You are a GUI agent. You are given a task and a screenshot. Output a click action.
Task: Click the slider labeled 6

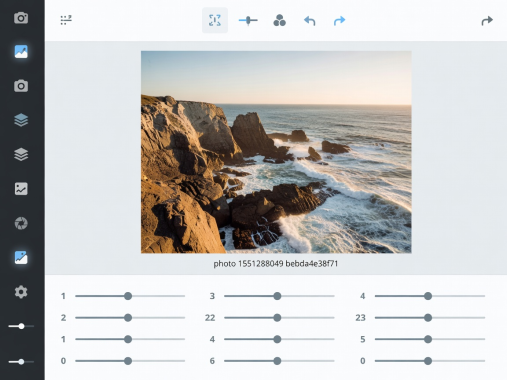coord(279,361)
